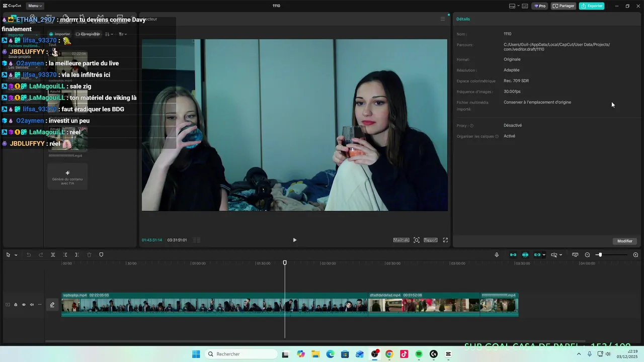Click the 30.00fps frame rate value
The width and height of the screenshot is (644, 362).
tap(512, 92)
